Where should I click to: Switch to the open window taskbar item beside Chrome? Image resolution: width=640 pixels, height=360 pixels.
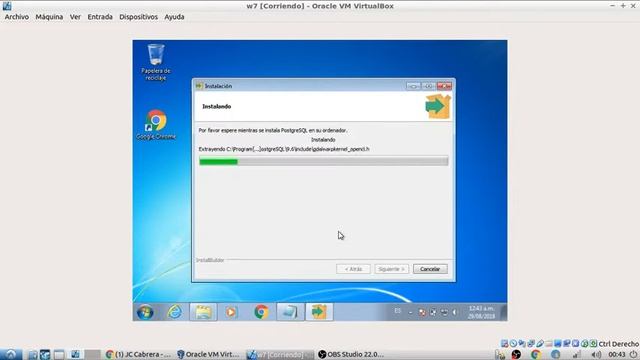click(x=290, y=312)
